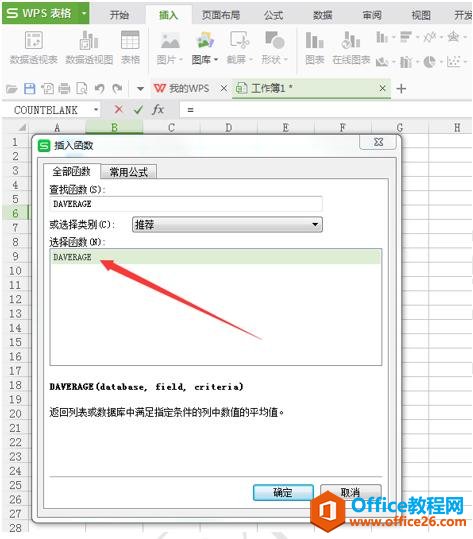473x539 pixels.
Task: Open print preview
Action: click(82, 89)
